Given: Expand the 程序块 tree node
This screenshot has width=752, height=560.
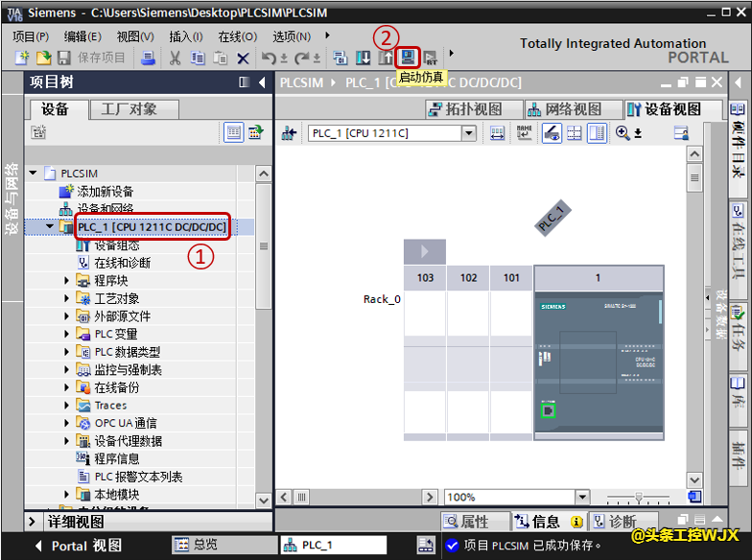Looking at the screenshot, I should (x=67, y=280).
